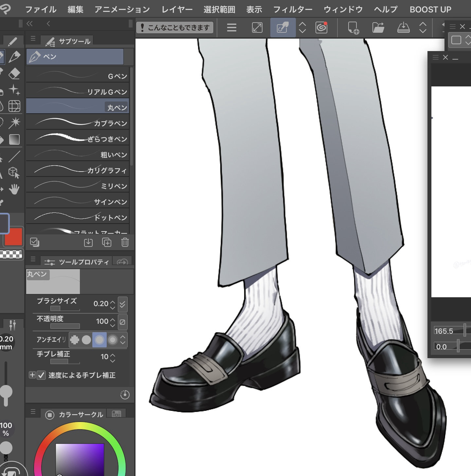Pick a hue on the color circle

[80, 426]
